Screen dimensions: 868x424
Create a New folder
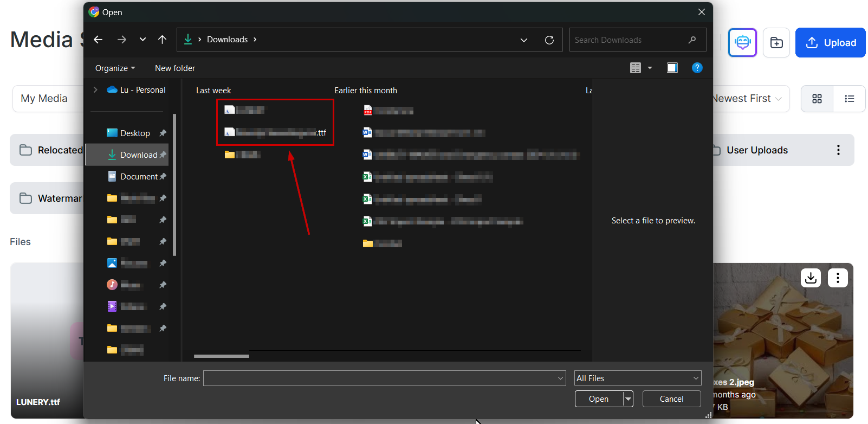[175, 68]
